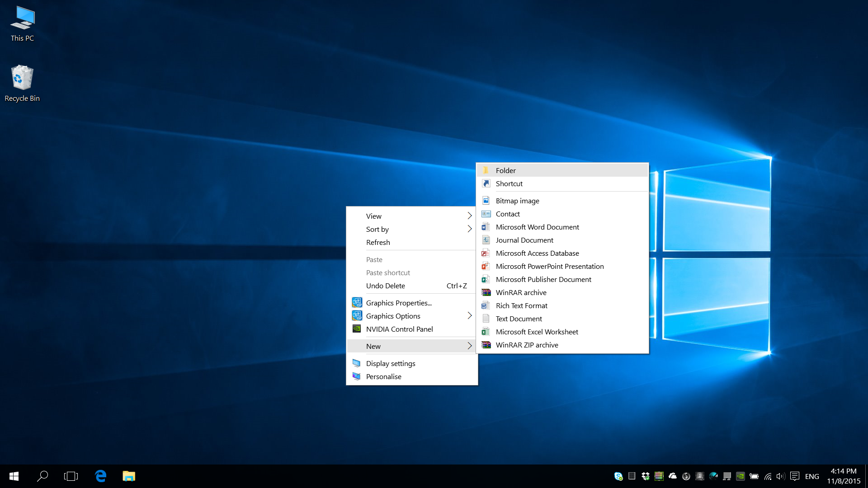Open Personalise from context menu
Viewport: 868px width, 488px height.
point(411,376)
